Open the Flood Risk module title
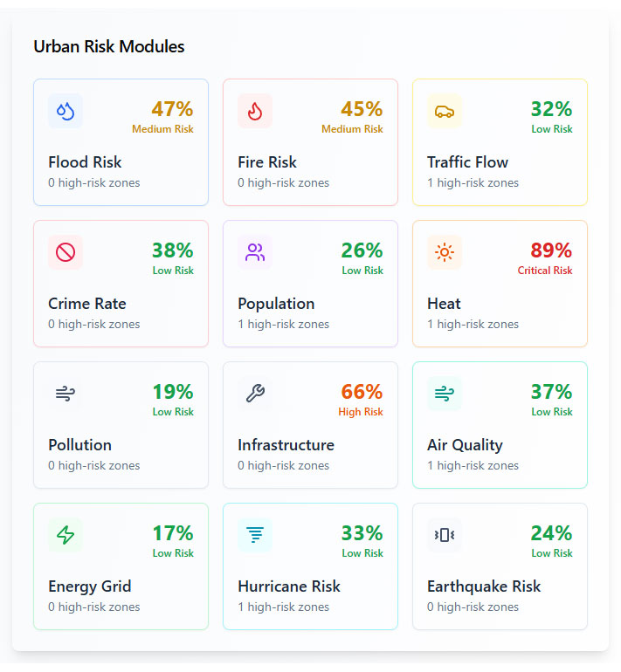 click(85, 162)
